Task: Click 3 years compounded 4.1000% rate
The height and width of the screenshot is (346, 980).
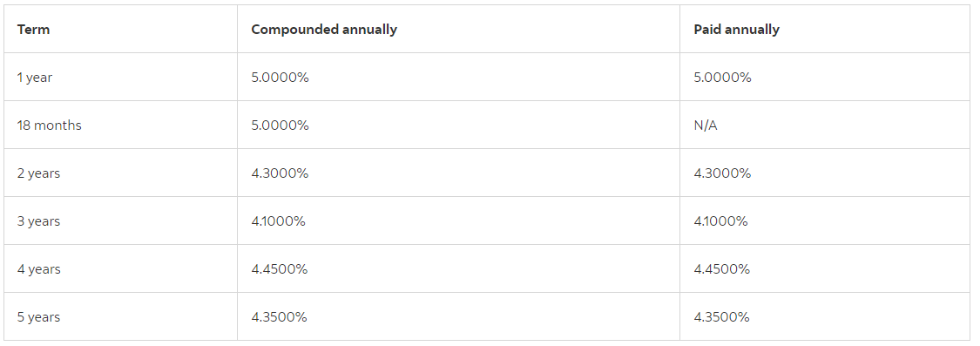Action: 278,221
